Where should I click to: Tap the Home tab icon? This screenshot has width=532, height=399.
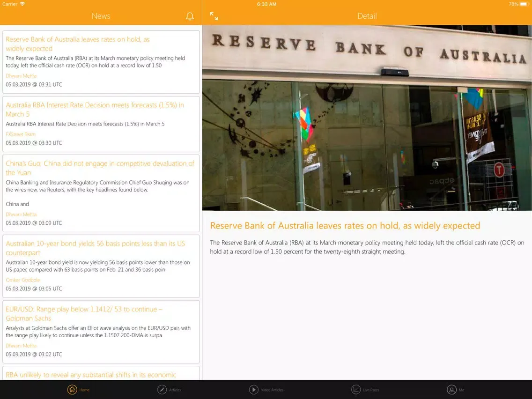(x=72, y=390)
